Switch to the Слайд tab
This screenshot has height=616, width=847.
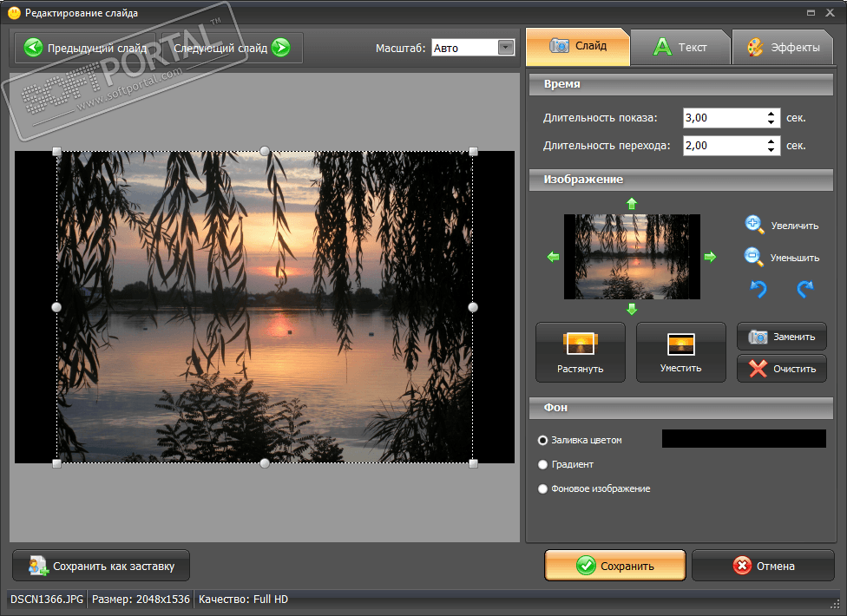click(577, 47)
